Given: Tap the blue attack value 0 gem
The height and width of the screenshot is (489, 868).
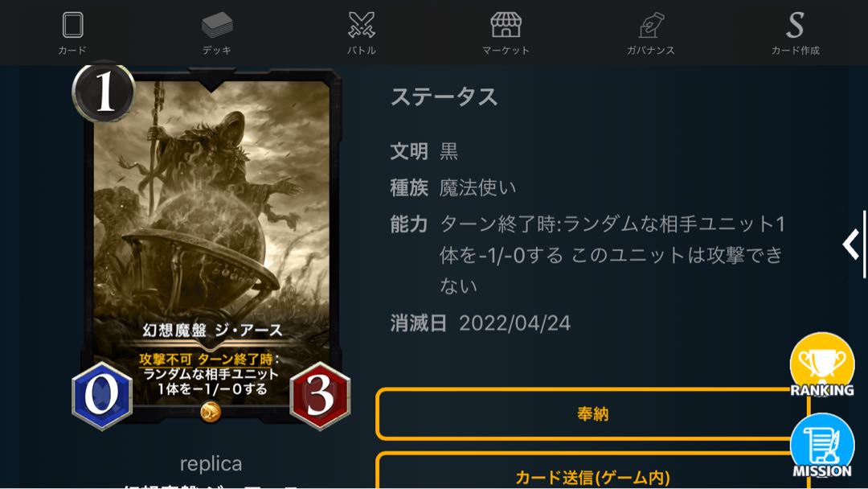Looking at the screenshot, I should pos(102,396).
